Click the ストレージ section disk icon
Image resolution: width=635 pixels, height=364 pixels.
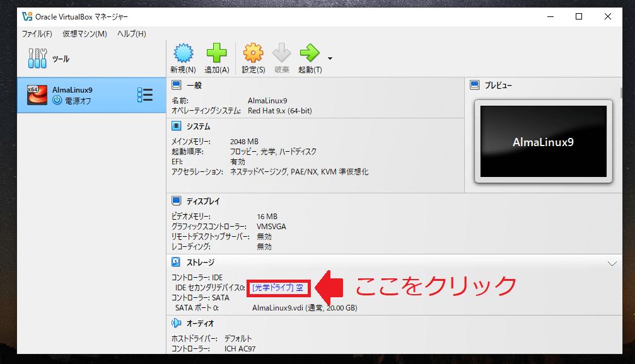pyautogui.click(x=176, y=262)
